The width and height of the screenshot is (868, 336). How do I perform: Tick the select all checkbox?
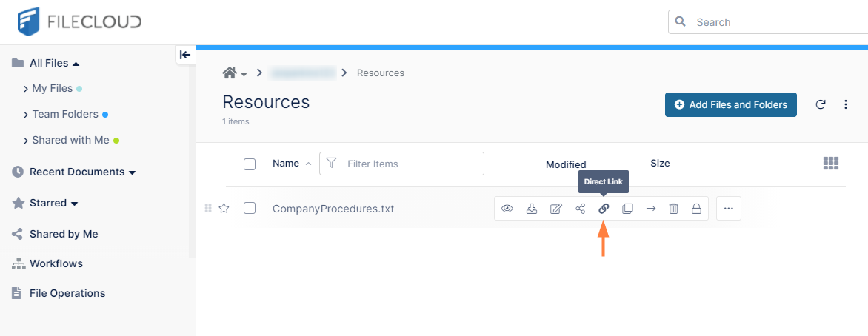250,164
